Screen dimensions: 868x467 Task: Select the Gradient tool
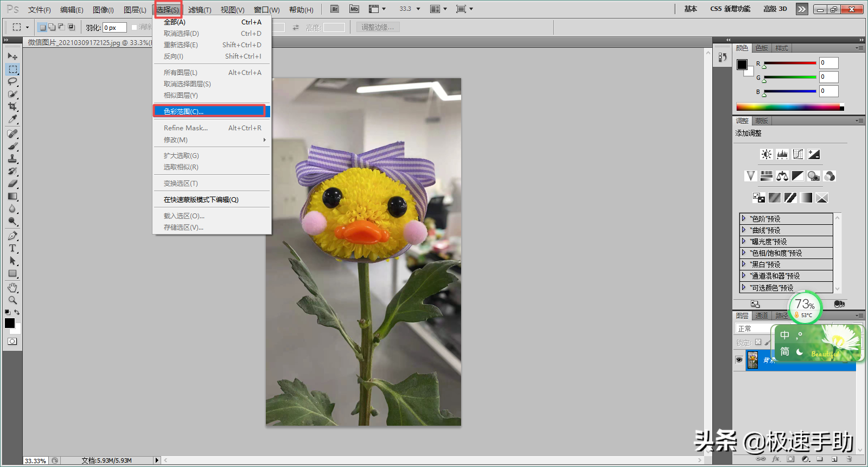point(12,196)
